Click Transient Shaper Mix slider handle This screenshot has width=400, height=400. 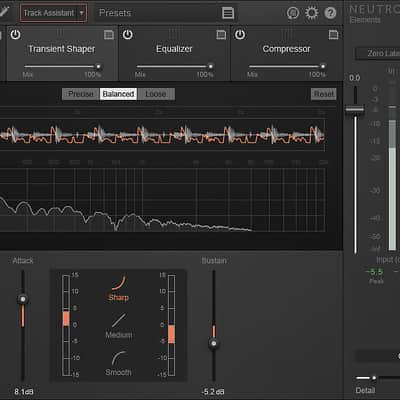coord(98,67)
